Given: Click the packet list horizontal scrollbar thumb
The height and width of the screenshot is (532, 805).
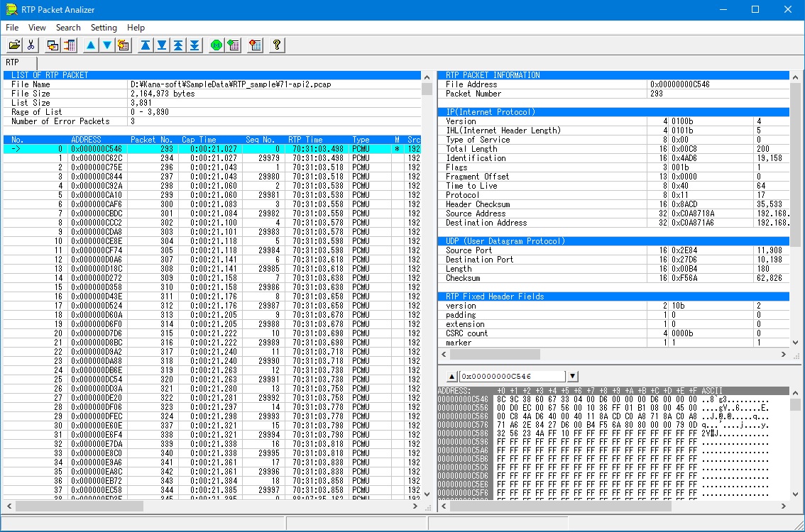Looking at the screenshot, I should 79,506.
